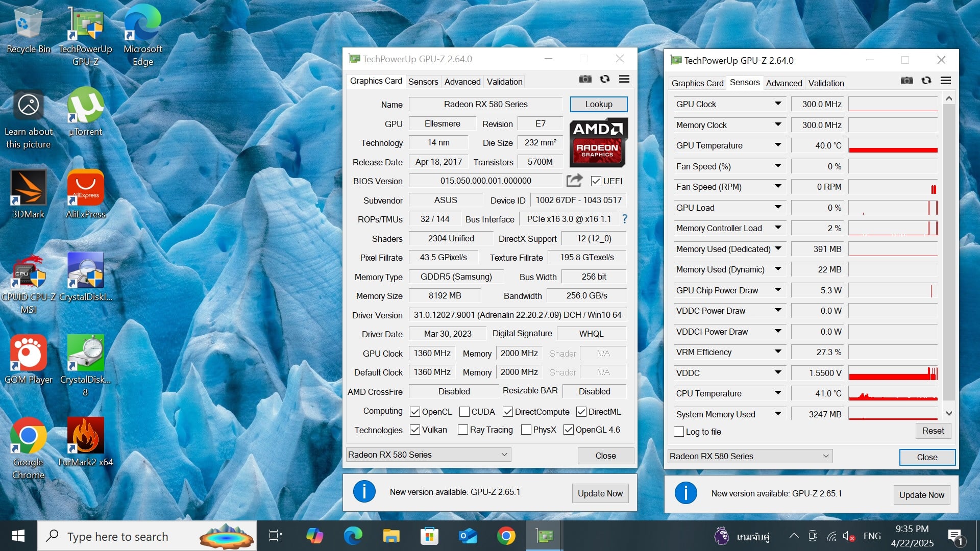
Task: Click the BIOS share/export arrow icon
Action: pos(575,180)
